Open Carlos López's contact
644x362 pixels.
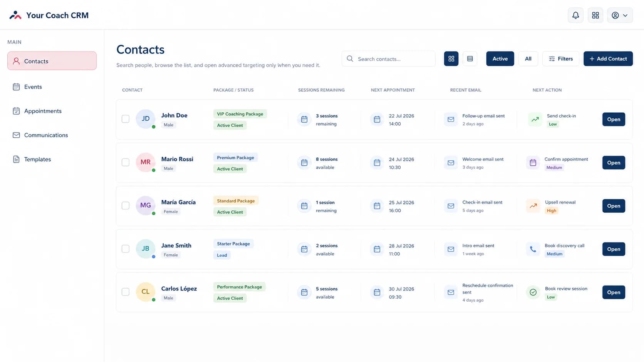coord(614,292)
